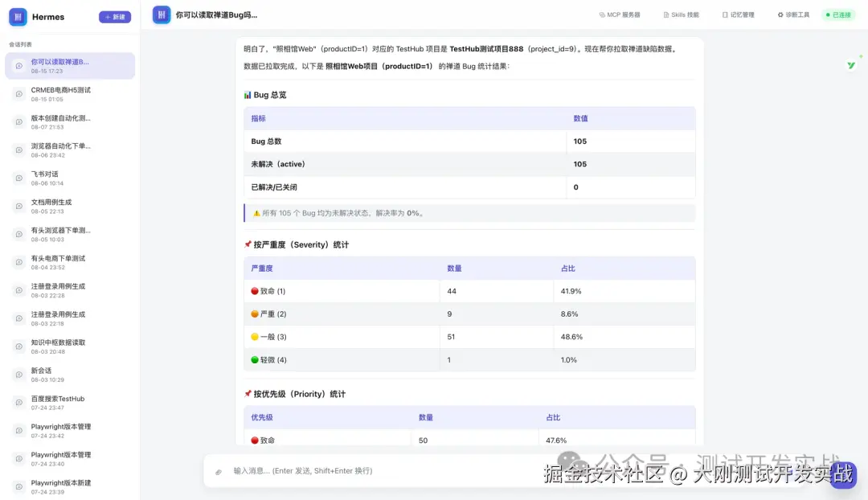Open conversation 飞书对话
Screen dimensions: 868x500
(70, 178)
